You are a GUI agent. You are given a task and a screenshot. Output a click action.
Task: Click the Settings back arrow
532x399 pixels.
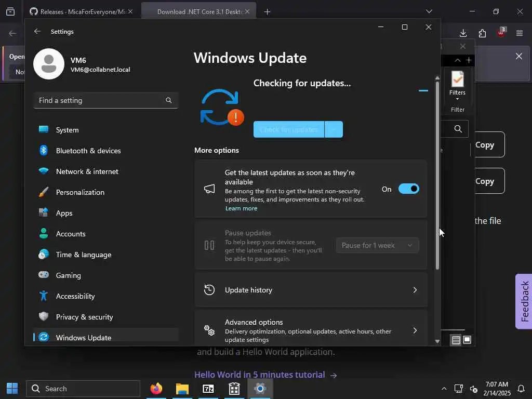click(x=37, y=31)
